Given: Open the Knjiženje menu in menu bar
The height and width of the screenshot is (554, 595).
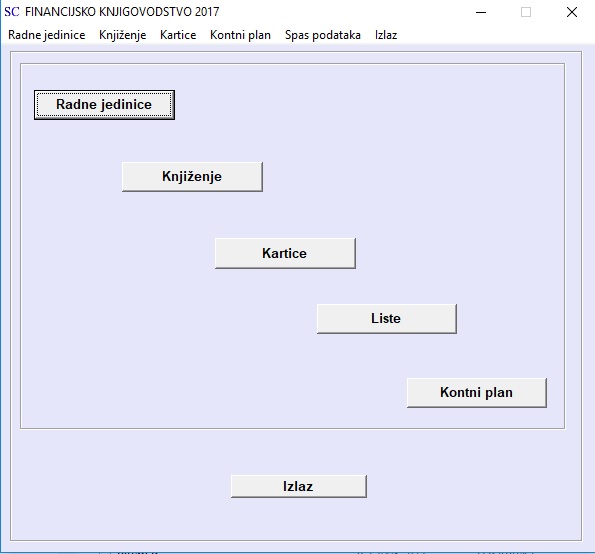Looking at the screenshot, I should tap(123, 35).
